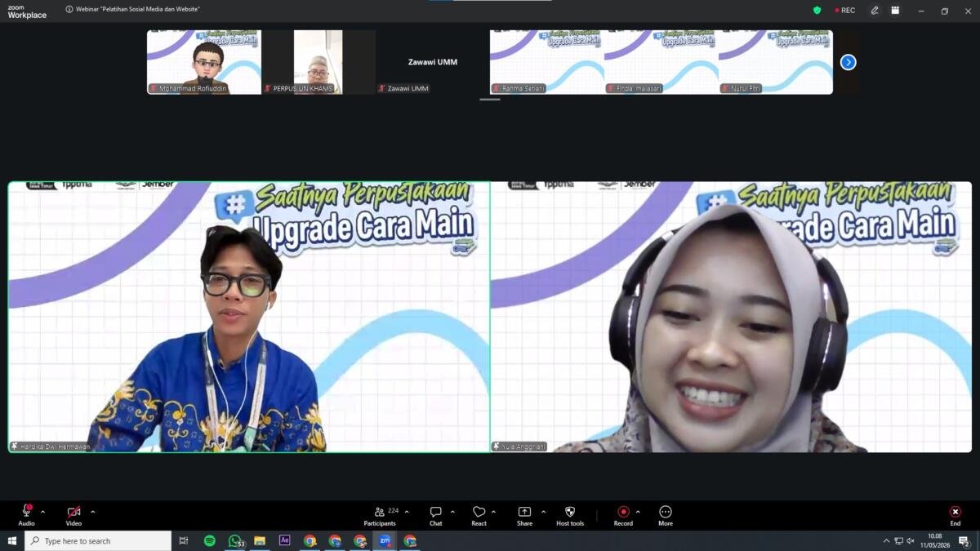The width and height of the screenshot is (980, 551).
Task: Click the Hardika Dwi Hermawan name label
Action: pos(50,447)
